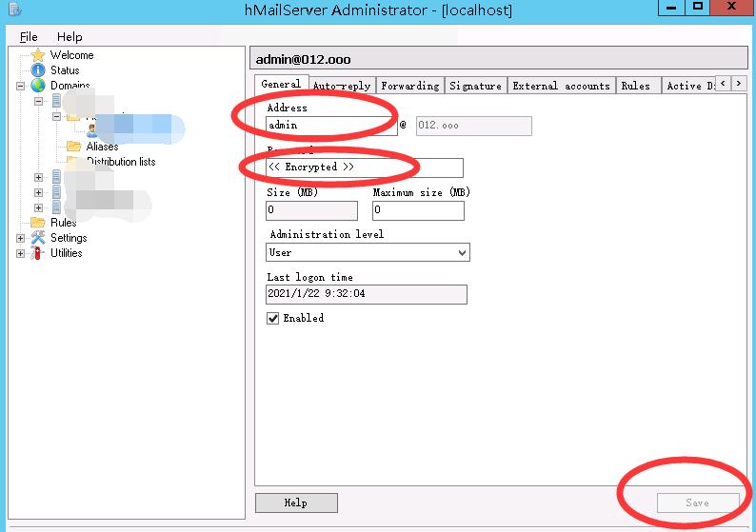The height and width of the screenshot is (532, 756).
Task: Click the Welcome star icon
Action: 38,55
